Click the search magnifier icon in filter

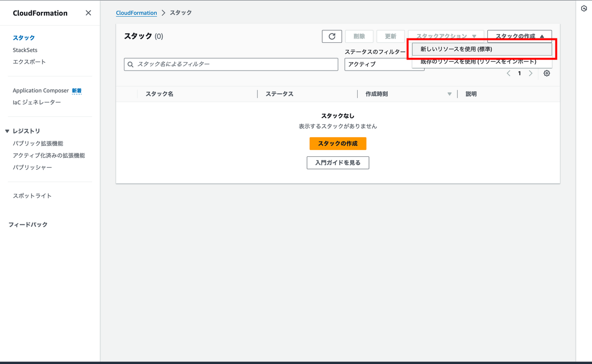tap(131, 65)
